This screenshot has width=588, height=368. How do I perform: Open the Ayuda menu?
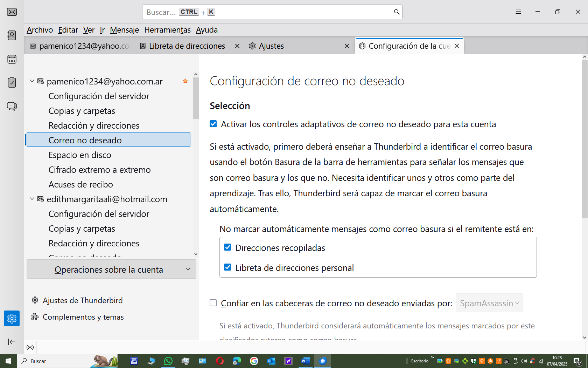click(207, 30)
